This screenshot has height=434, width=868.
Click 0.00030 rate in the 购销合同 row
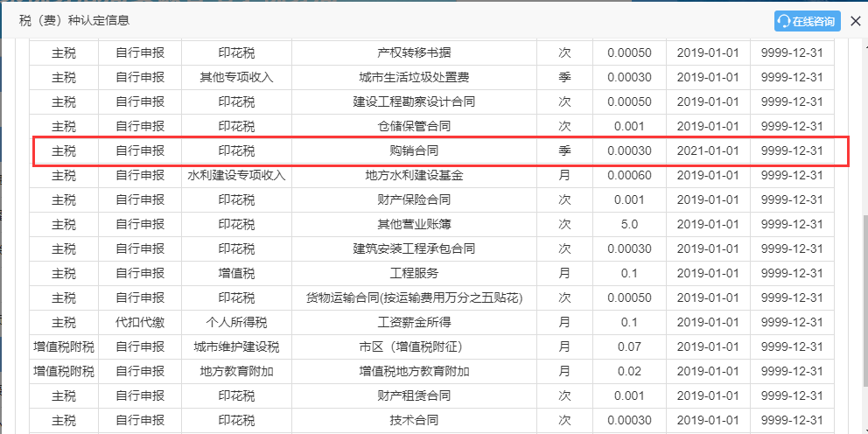point(629,151)
